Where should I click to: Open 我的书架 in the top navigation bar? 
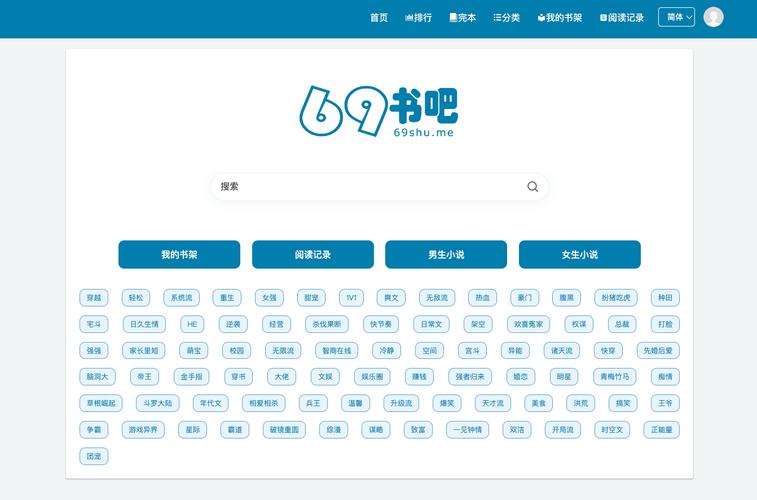tap(560, 17)
